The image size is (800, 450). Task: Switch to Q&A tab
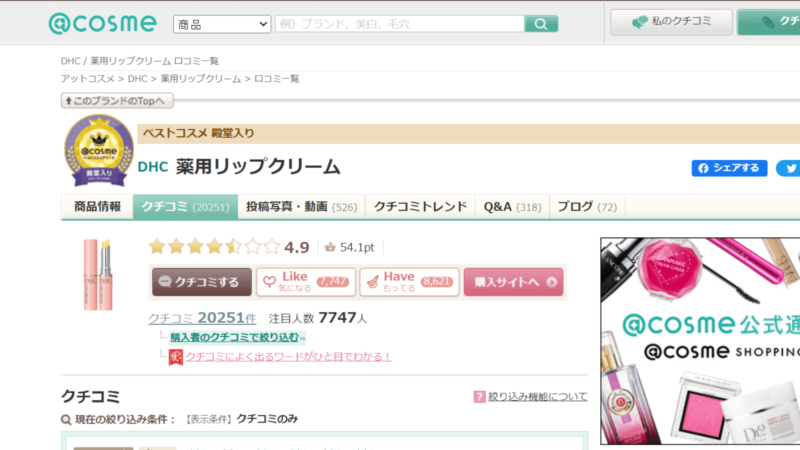click(512, 207)
